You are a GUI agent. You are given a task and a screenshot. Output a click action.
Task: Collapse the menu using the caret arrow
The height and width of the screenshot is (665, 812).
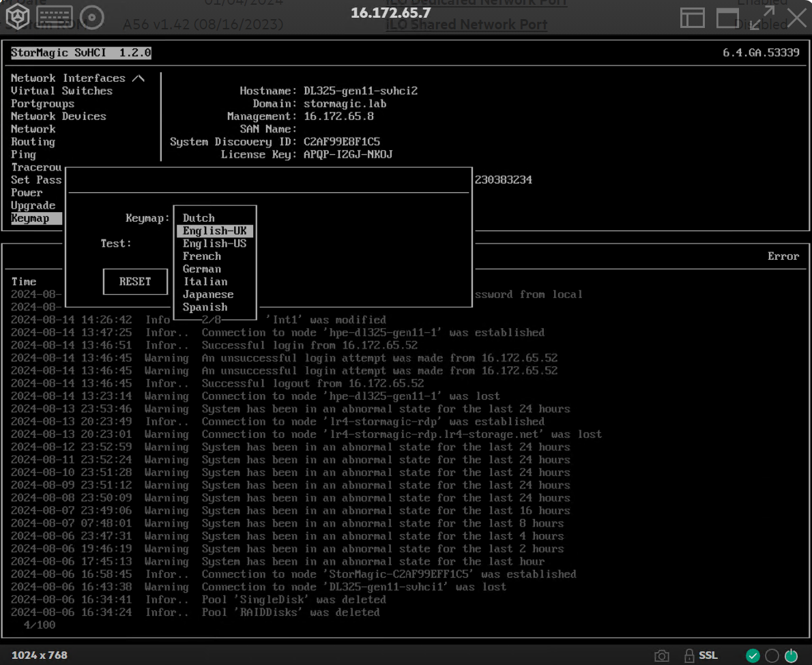coord(139,78)
